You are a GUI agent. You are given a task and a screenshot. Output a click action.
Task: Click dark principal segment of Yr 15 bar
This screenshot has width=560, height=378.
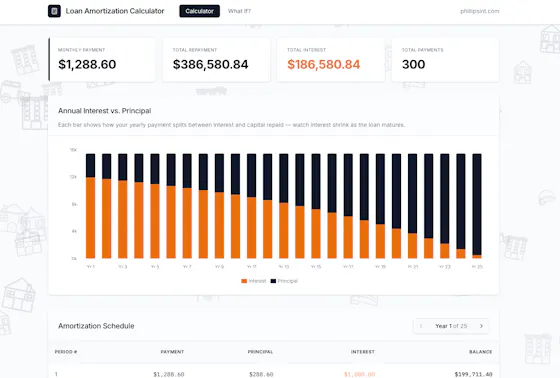pyautogui.click(x=316, y=181)
